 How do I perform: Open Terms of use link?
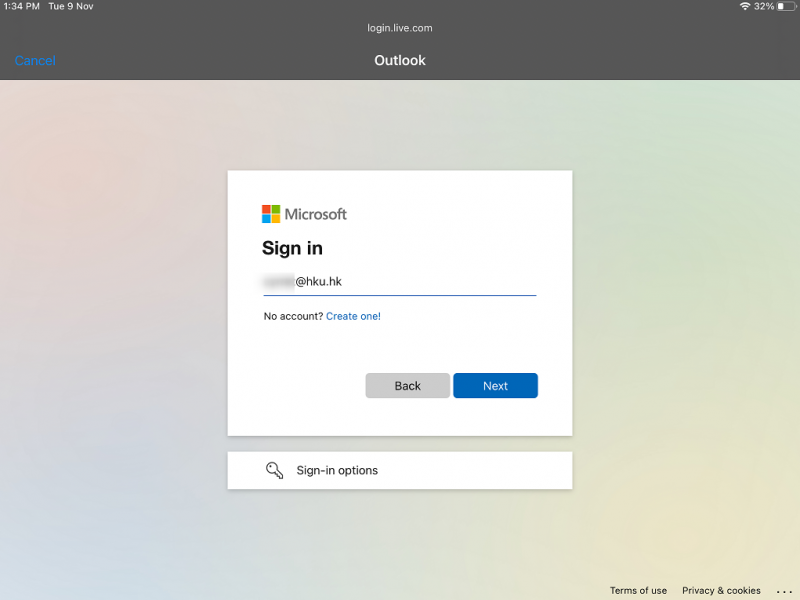pos(638,590)
